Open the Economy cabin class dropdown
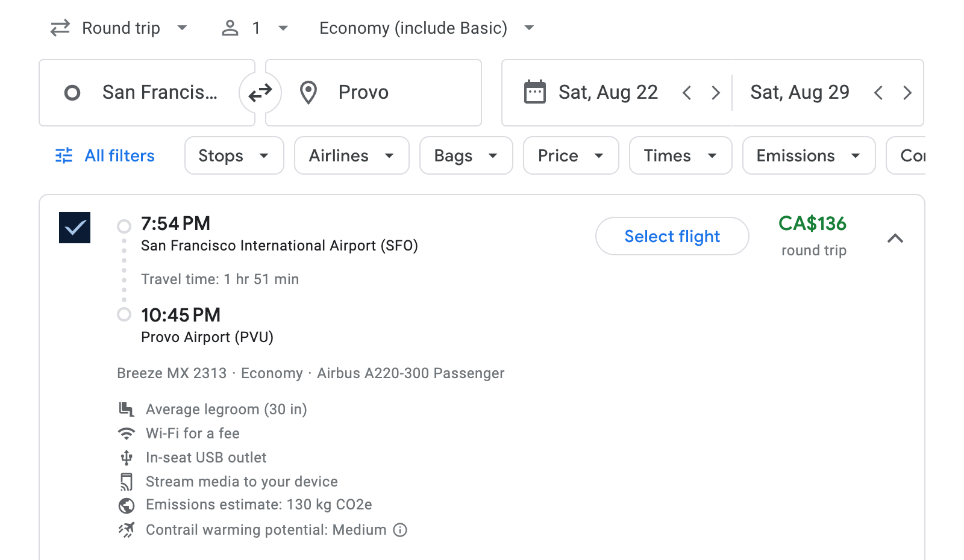The height and width of the screenshot is (560, 964). tap(426, 28)
